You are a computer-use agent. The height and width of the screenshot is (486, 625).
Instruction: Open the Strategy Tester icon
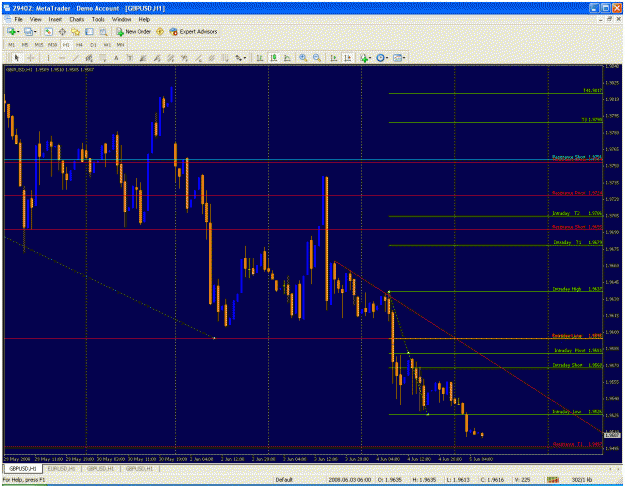point(103,31)
